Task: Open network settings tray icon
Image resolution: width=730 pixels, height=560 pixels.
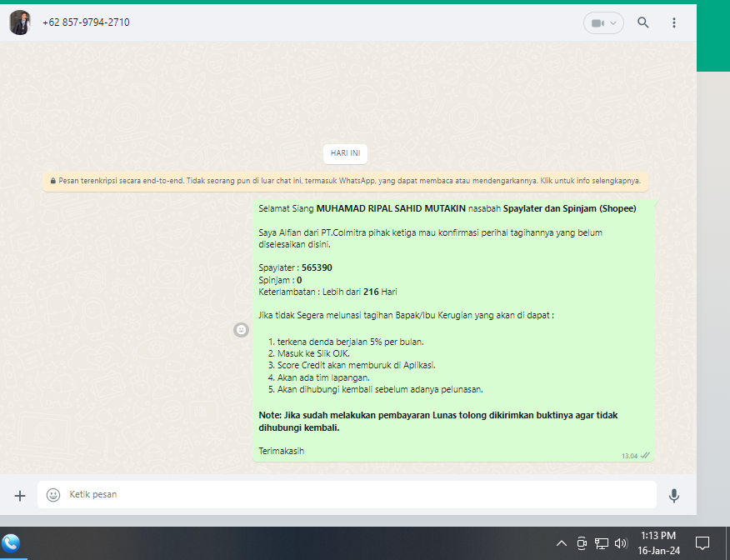Action: click(x=601, y=543)
